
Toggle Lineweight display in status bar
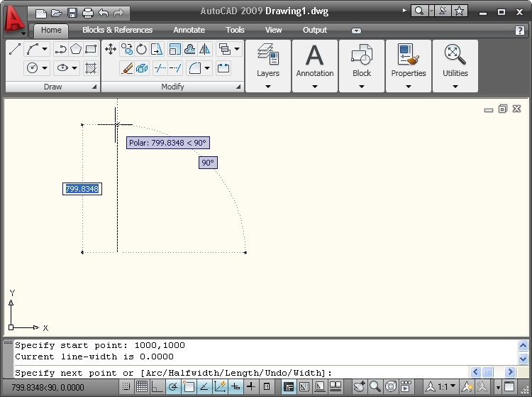[250, 386]
